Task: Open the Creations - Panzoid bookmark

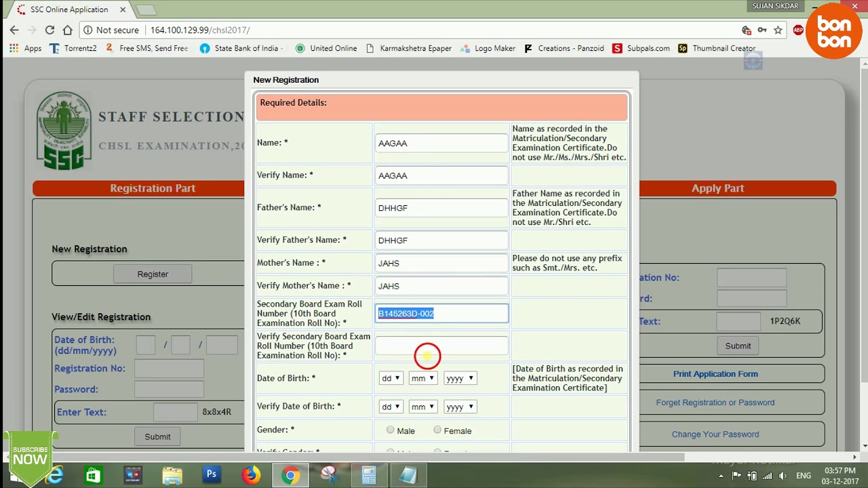Action: pos(564,48)
